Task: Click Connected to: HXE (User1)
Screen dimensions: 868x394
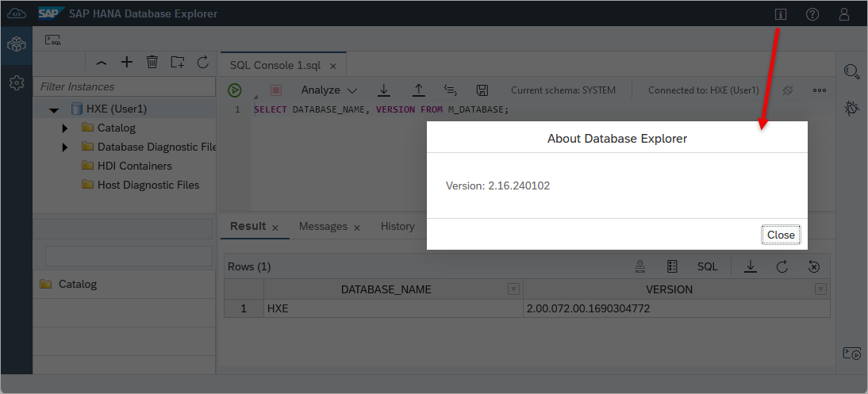Action: tap(704, 90)
